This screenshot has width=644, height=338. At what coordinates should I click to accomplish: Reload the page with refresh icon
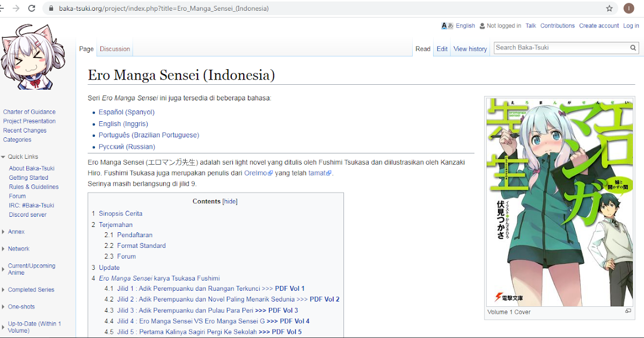click(32, 9)
